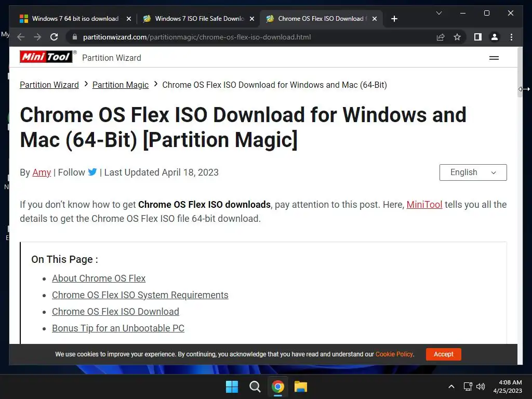Accept cookies with the Accept button
Viewport: 532px width, 399px height.
(x=444, y=354)
